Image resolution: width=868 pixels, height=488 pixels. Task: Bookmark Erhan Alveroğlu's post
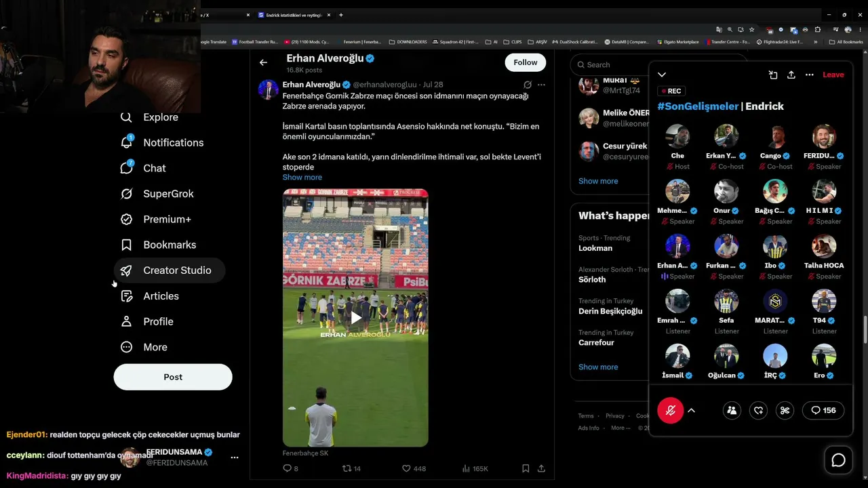click(526, 468)
